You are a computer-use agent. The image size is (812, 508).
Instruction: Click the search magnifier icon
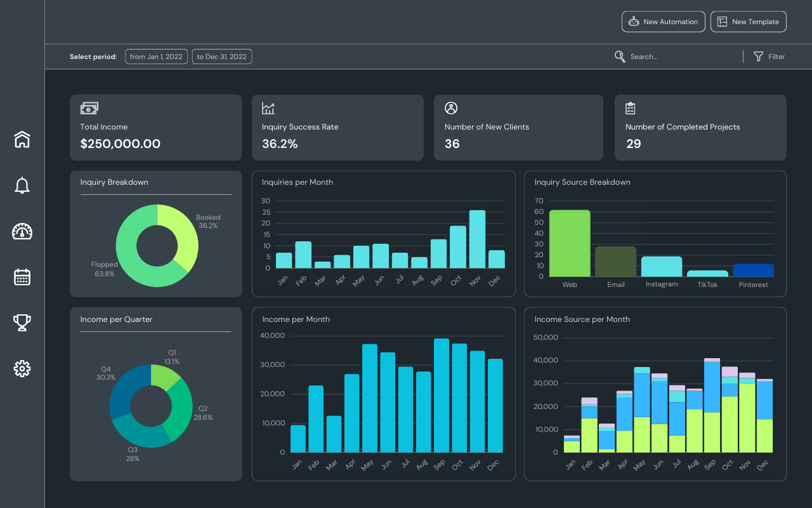620,57
